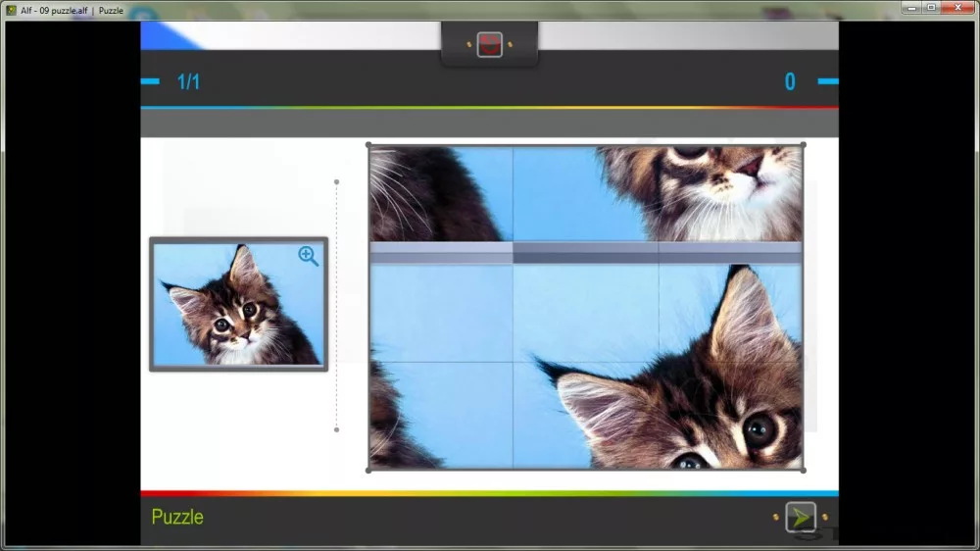Maximize the Alf puzzle window
Viewport: 980px width, 551px height.
pyautogui.click(x=930, y=8)
